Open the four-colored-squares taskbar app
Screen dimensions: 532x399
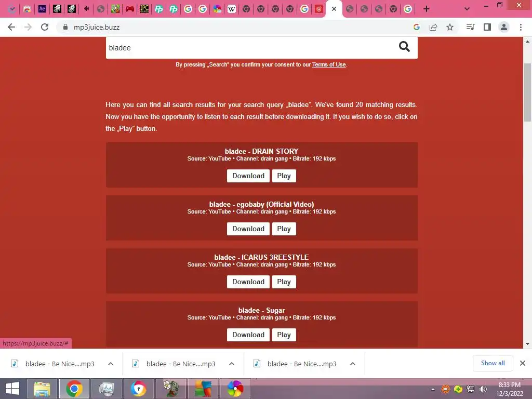point(203,389)
